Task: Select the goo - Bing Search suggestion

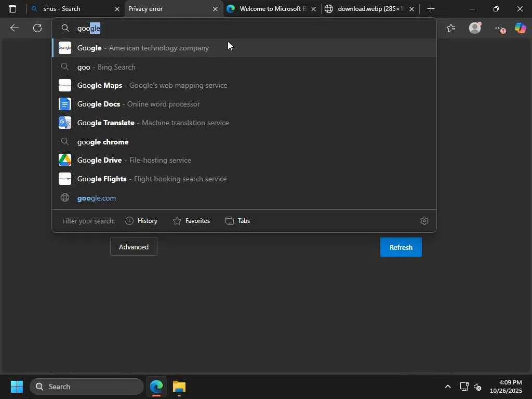Action: point(244,67)
